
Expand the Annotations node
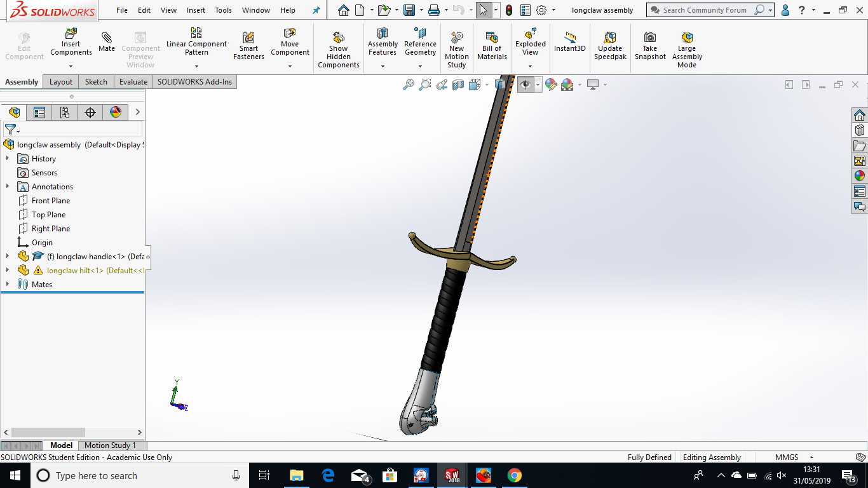[x=8, y=187]
